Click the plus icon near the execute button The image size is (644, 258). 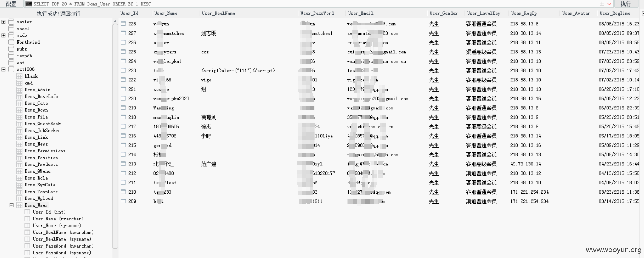tap(602, 4)
